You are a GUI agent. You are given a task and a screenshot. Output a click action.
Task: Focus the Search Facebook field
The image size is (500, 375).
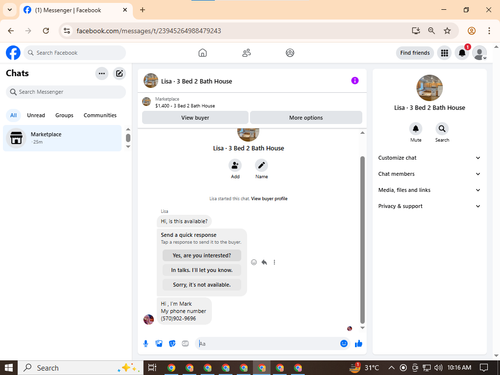tap(75, 53)
